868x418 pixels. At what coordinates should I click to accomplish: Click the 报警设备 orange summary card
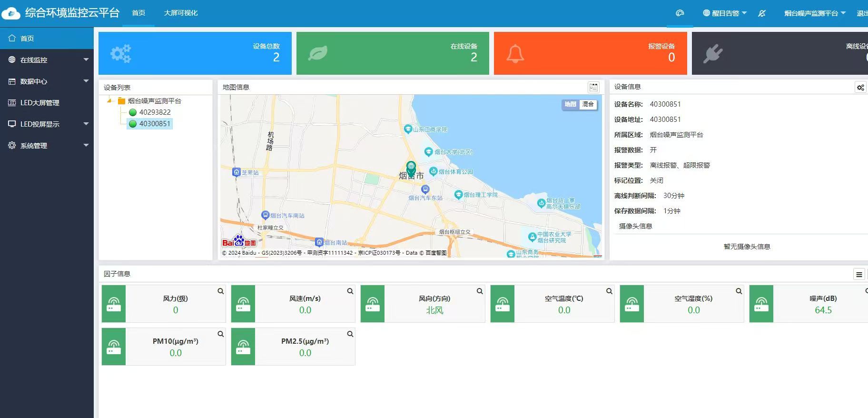(590, 53)
